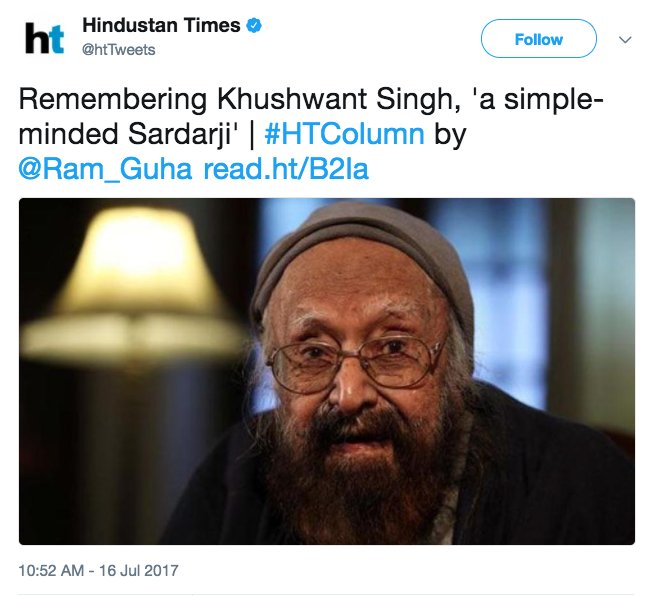Click the 10:52 AM time text
The width and height of the screenshot is (658, 596).
click(51, 570)
